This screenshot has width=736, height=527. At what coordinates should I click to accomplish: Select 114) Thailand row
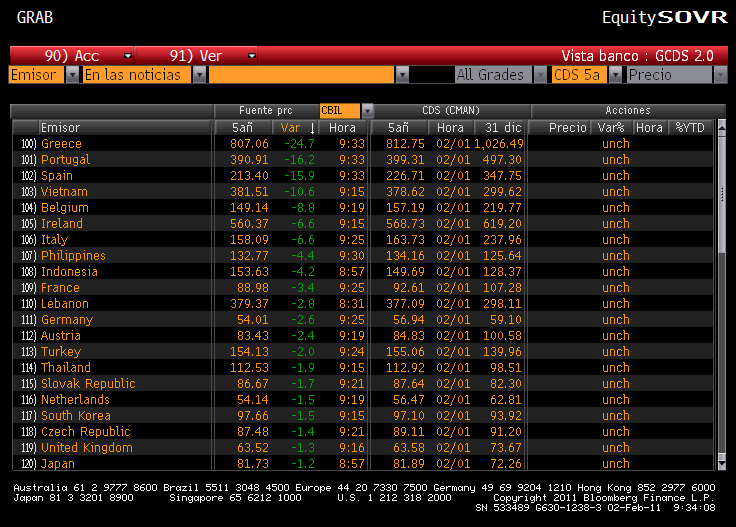362,367
